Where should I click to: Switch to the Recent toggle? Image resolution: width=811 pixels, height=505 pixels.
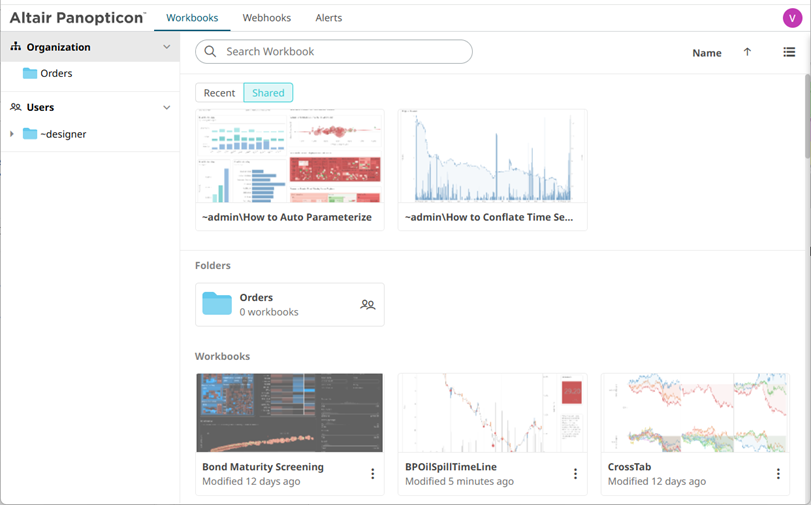tap(219, 93)
